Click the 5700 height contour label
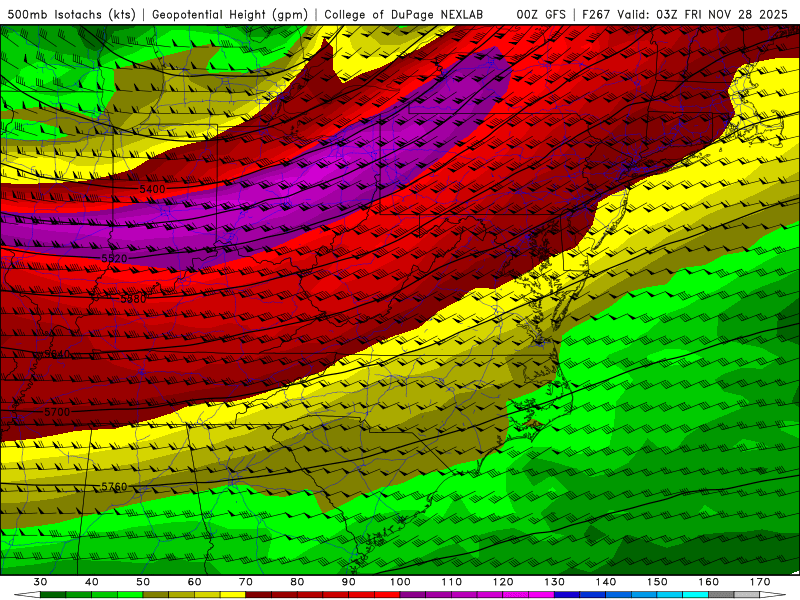 coord(57,412)
